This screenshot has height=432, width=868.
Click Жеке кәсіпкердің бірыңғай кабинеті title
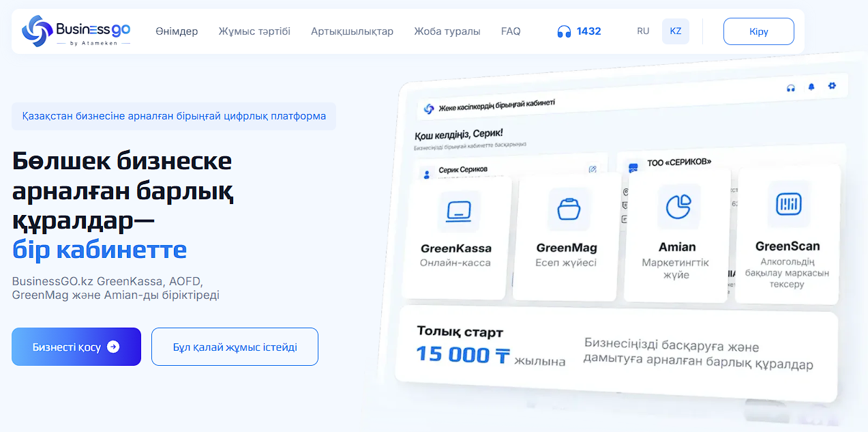coord(496,105)
